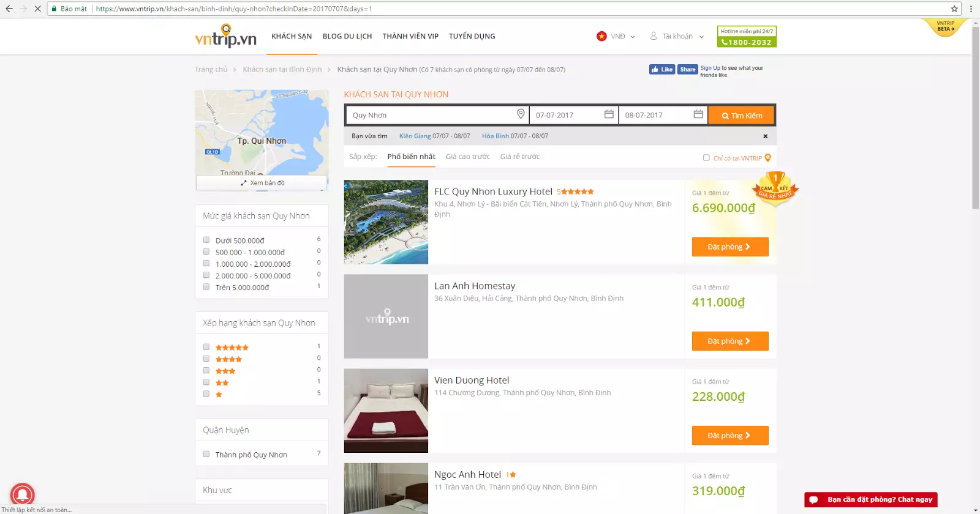Click the location pin in destination field
Screen dimensions: 980x514
[521, 114]
